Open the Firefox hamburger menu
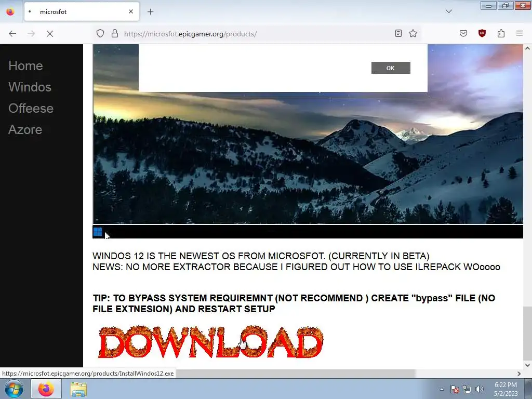Viewport: 532px width, 399px height. [x=520, y=33]
